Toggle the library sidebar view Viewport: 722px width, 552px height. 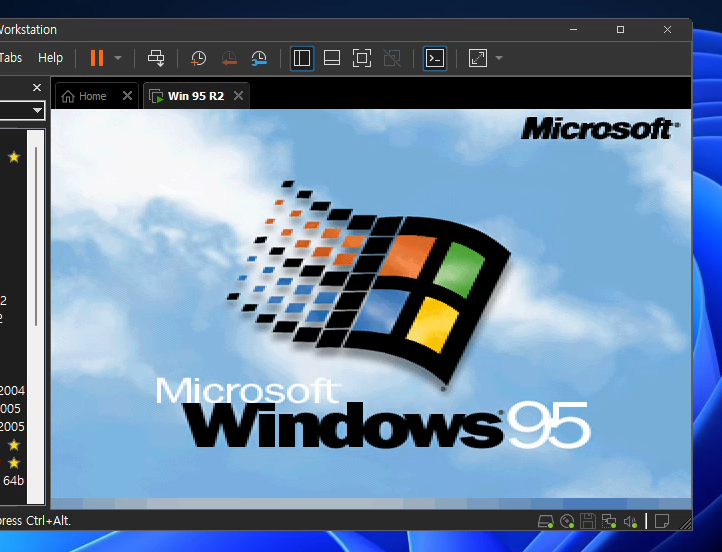point(302,58)
